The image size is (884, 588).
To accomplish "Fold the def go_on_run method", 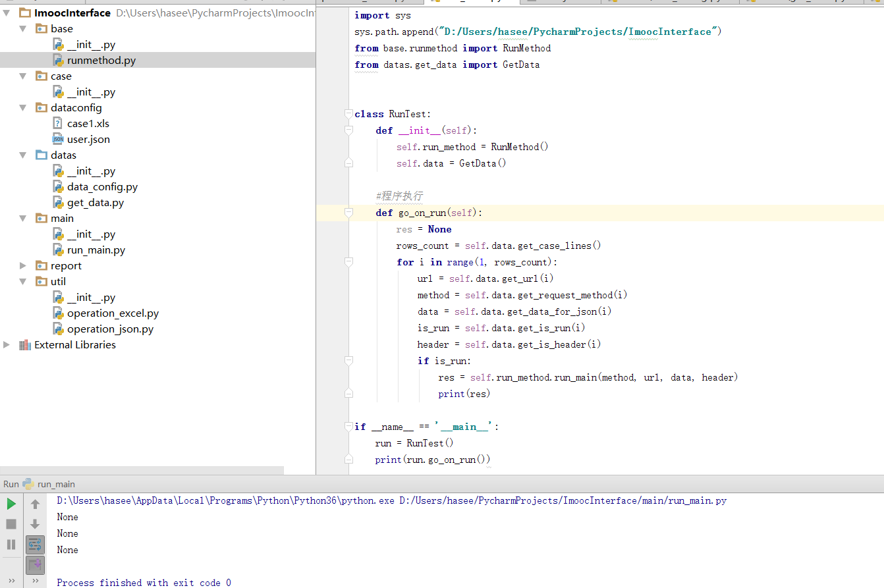I will coord(349,213).
